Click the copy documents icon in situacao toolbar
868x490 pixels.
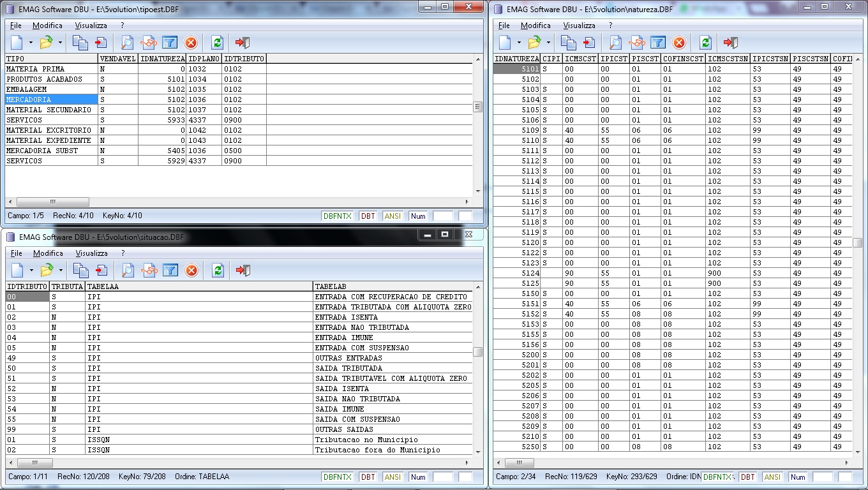tap(80, 271)
